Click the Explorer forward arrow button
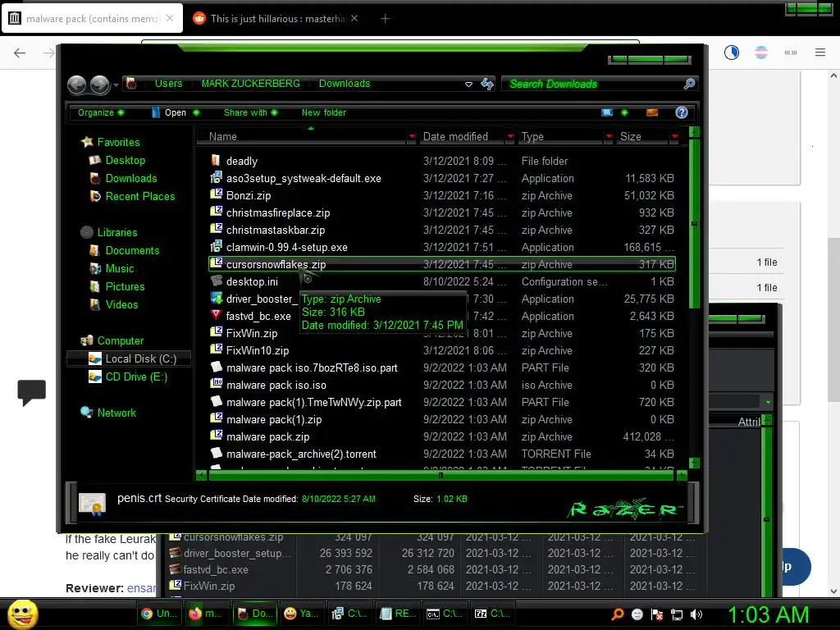 point(99,84)
